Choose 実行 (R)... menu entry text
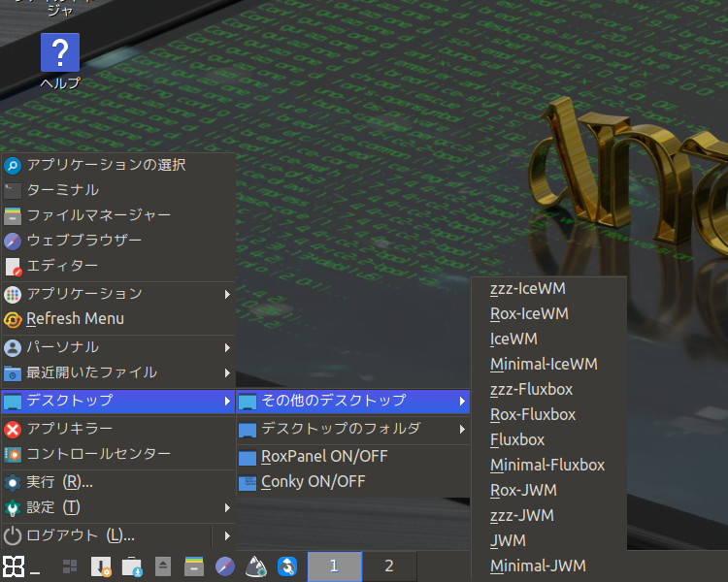 click(60, 483)
